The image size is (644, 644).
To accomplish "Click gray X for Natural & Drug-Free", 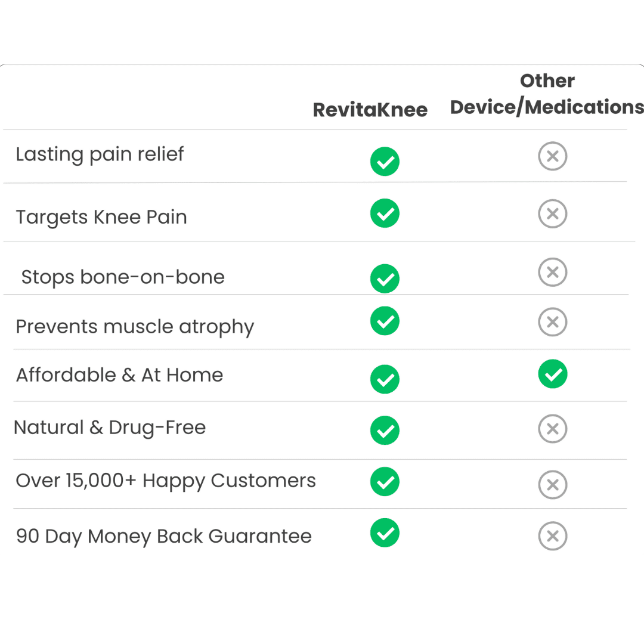I will click(553, 429).
